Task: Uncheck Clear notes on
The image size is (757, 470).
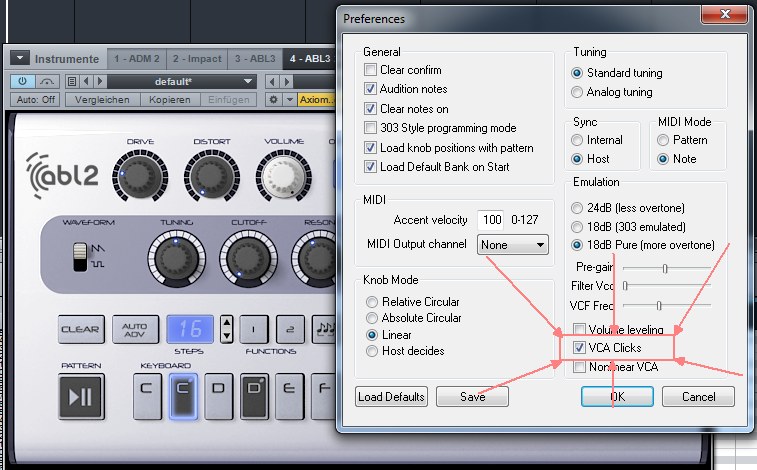Action: (370, 109)
